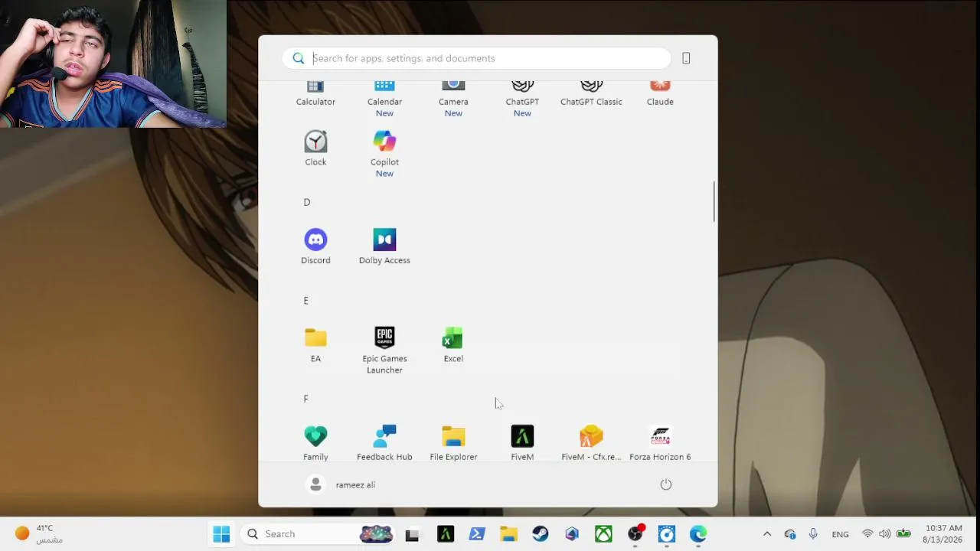Open the power options button

pyautogui.click(x=666, y=484)
